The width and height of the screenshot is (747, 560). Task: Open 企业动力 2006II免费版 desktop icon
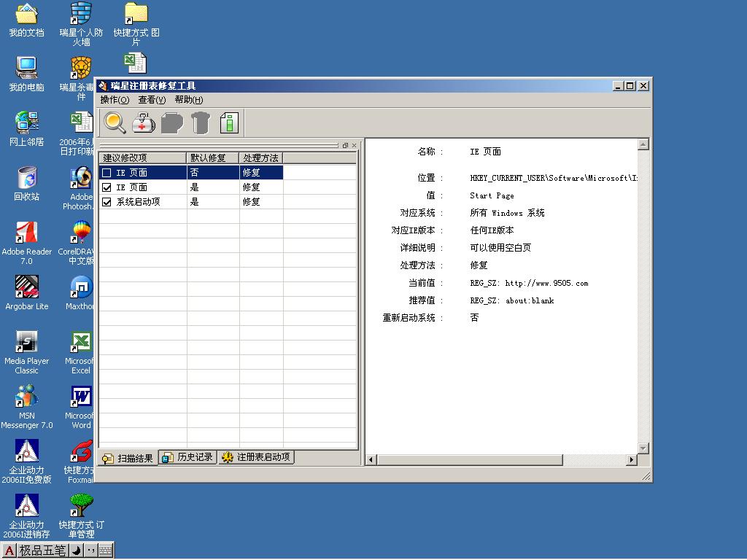[27, 462]
